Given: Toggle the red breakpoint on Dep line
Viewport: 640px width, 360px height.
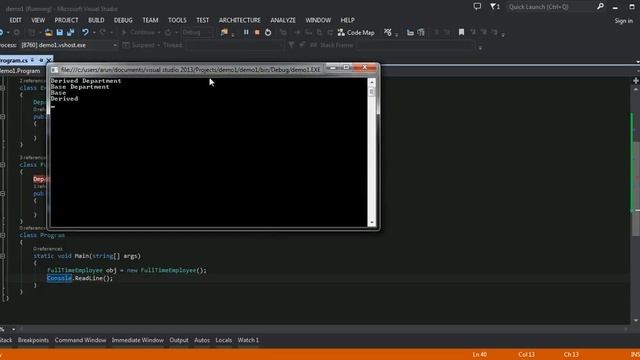Looking at the screenshot, I should pos(40,179).
